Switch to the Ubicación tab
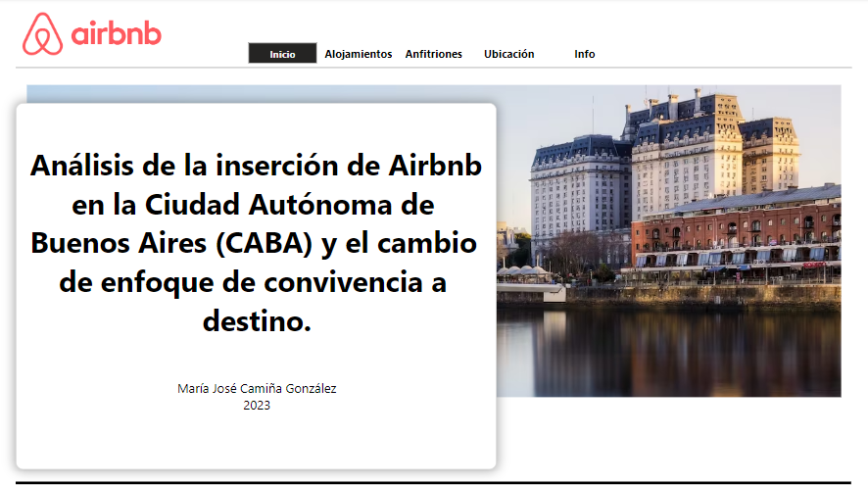868x485 pixels. click(509, 54)
